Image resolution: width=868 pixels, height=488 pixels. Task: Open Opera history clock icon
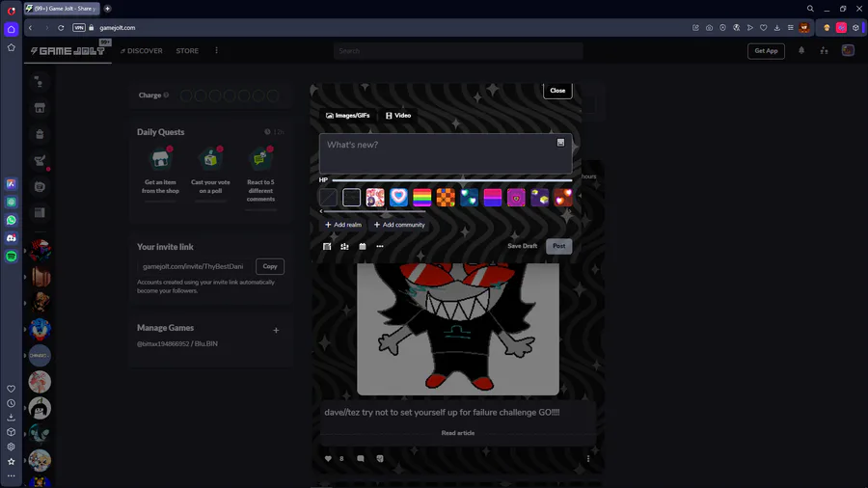pyautogui.click(x=11, y=403)
